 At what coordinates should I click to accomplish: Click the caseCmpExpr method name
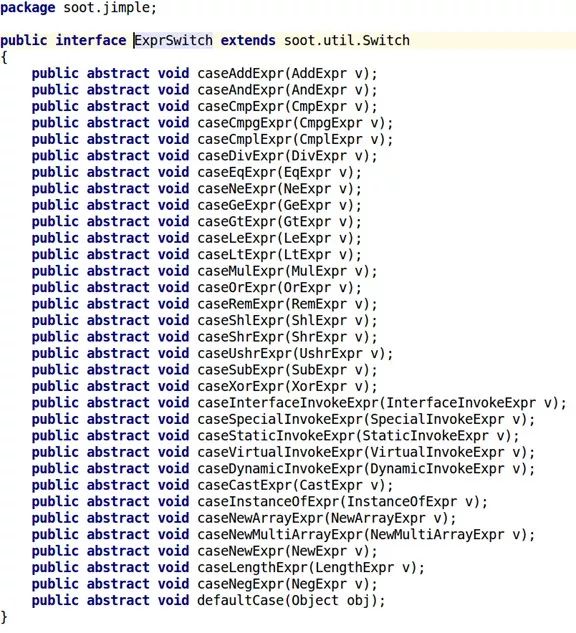241,107
